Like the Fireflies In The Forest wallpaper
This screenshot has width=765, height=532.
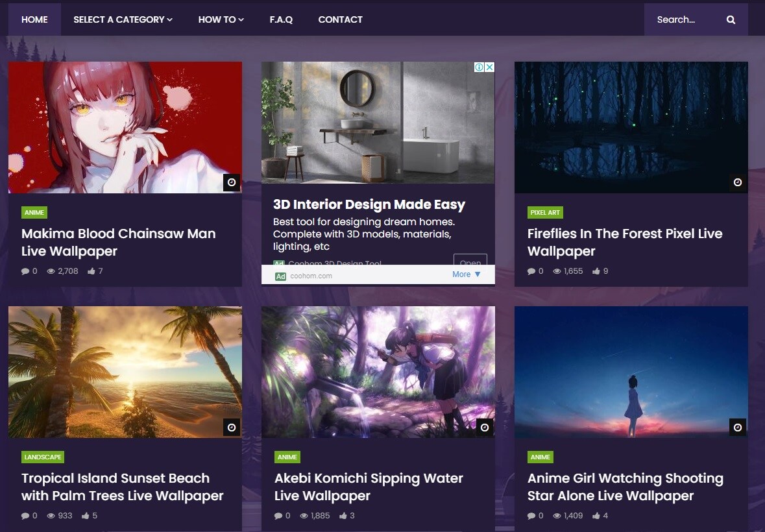(596, 271)
